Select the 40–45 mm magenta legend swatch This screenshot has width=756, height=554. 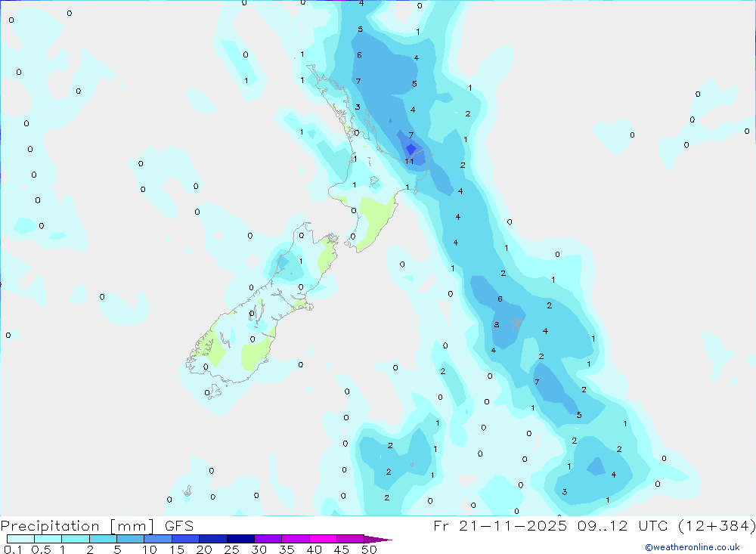point(323,539)
